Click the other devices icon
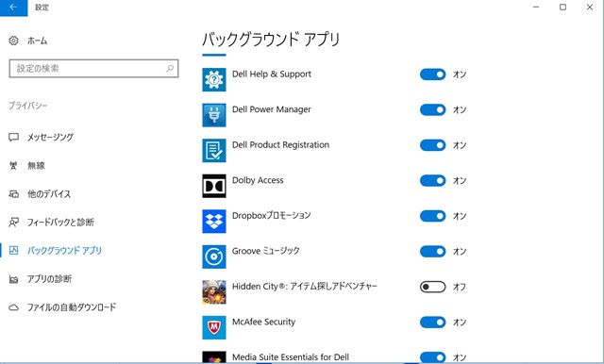This screenshot has height=364, width=604. pyautogui.click(x=13, y=194)
